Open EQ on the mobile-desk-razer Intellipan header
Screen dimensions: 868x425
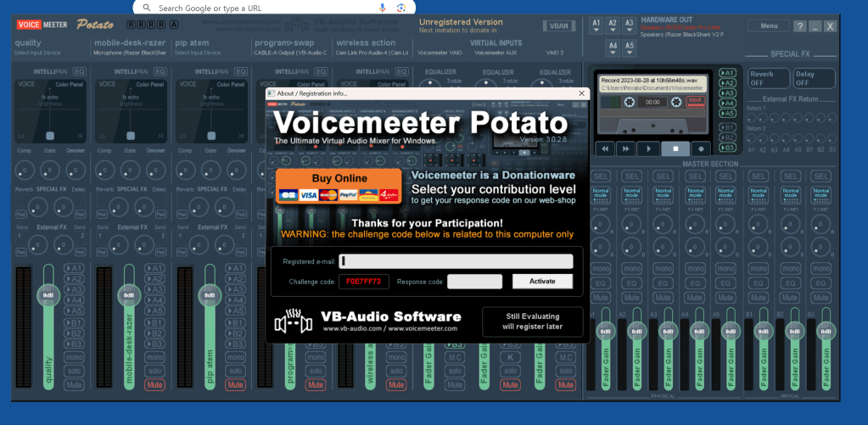click(160, 71)
